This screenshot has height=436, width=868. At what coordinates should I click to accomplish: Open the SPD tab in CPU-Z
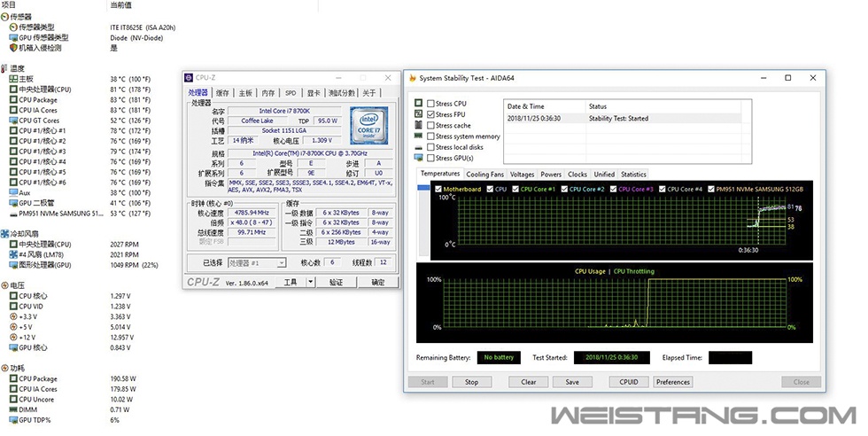click(x=291, y=93)
